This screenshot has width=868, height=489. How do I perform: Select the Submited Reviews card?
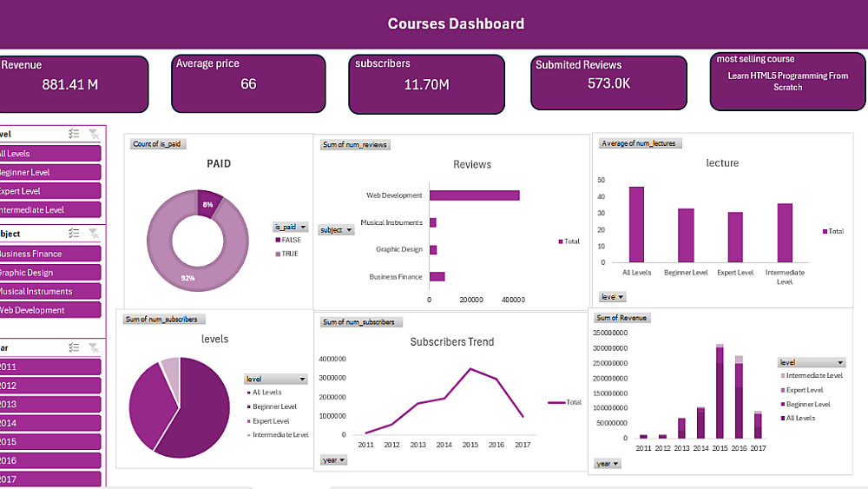tap(609, 83)
